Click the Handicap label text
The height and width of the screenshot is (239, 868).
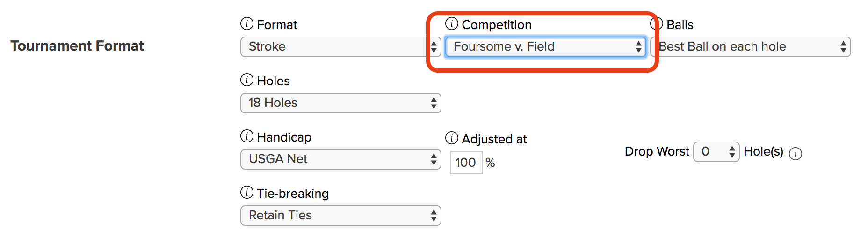coord(284,137)
